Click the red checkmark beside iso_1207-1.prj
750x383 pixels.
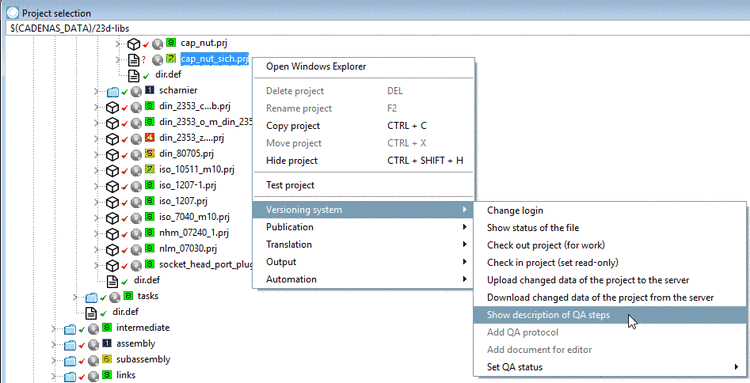[124, 186]
